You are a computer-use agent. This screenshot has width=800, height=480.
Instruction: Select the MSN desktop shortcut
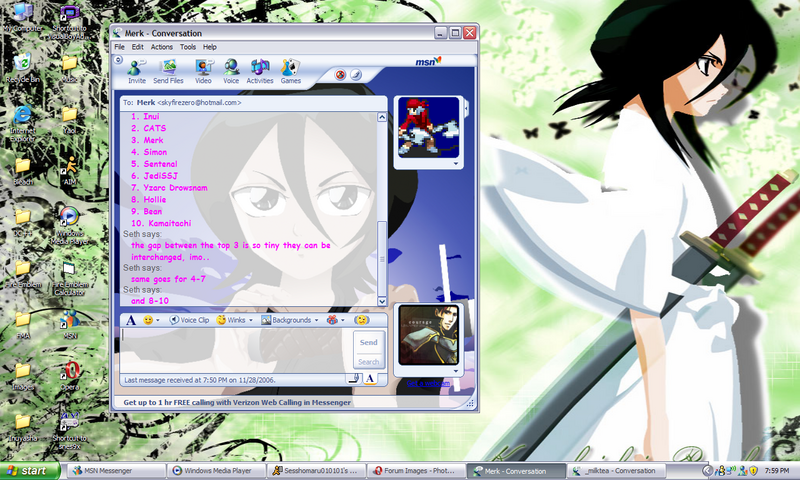pos(70,325)
